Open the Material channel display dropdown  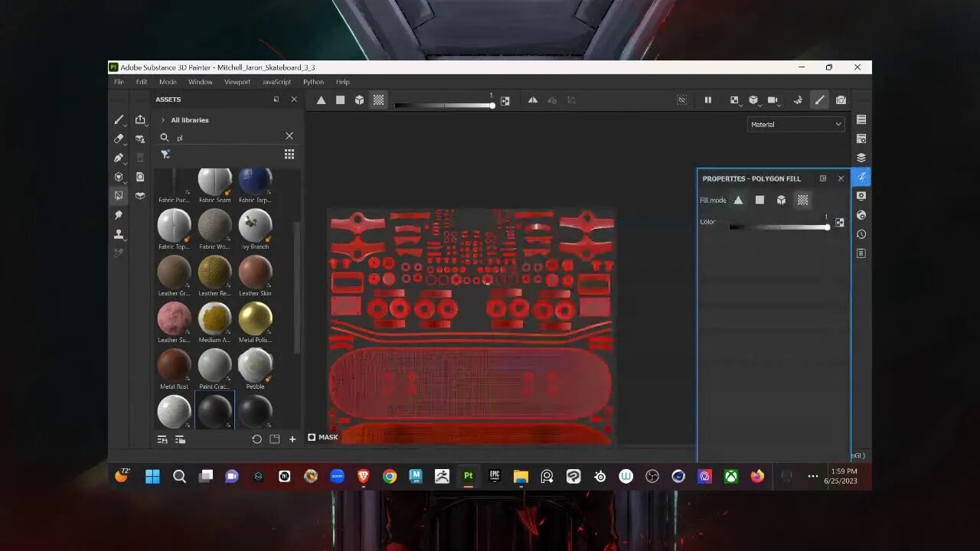point(795,124)
